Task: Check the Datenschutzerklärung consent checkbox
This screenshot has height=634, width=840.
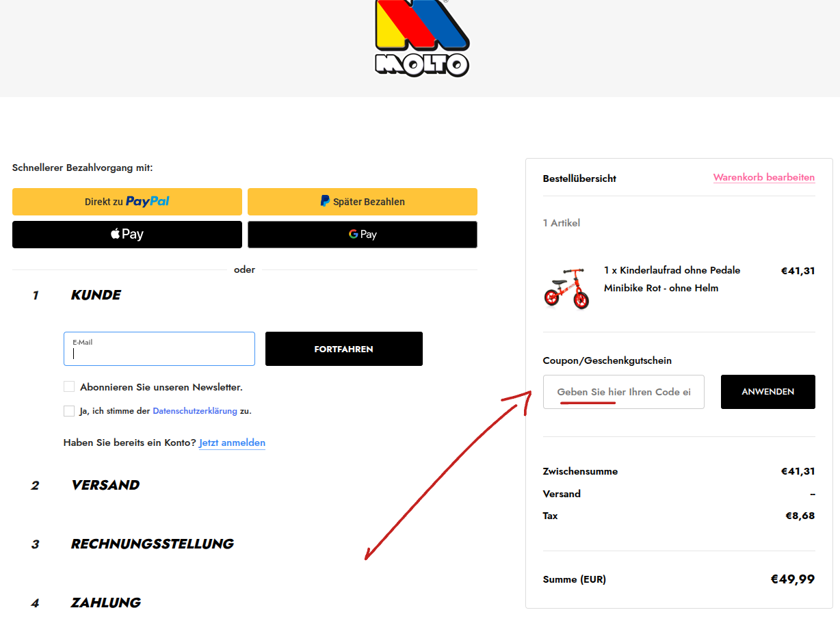Action: point(69,411)
